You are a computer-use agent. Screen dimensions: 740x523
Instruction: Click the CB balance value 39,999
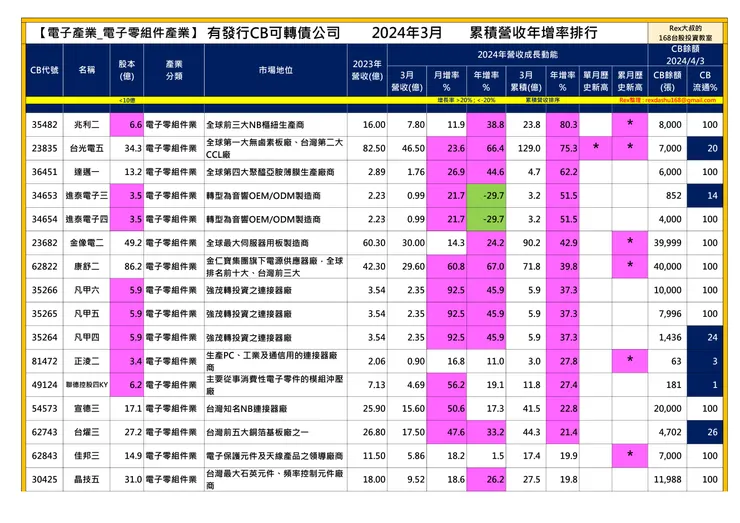point(667,243)
